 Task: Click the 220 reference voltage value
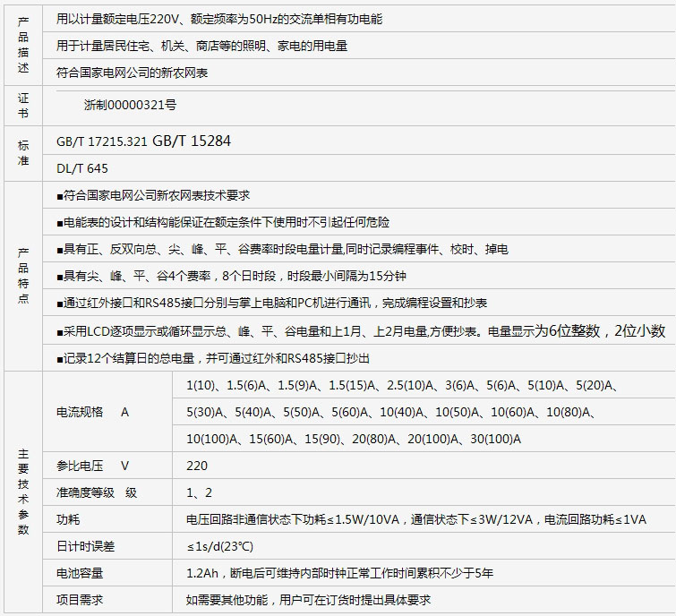[197, 466]
